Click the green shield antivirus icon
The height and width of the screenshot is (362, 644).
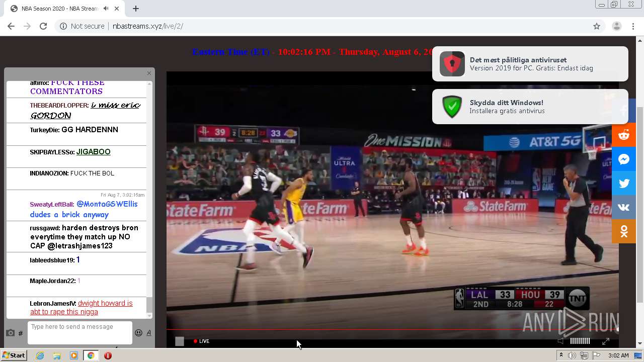click(452, 107)
